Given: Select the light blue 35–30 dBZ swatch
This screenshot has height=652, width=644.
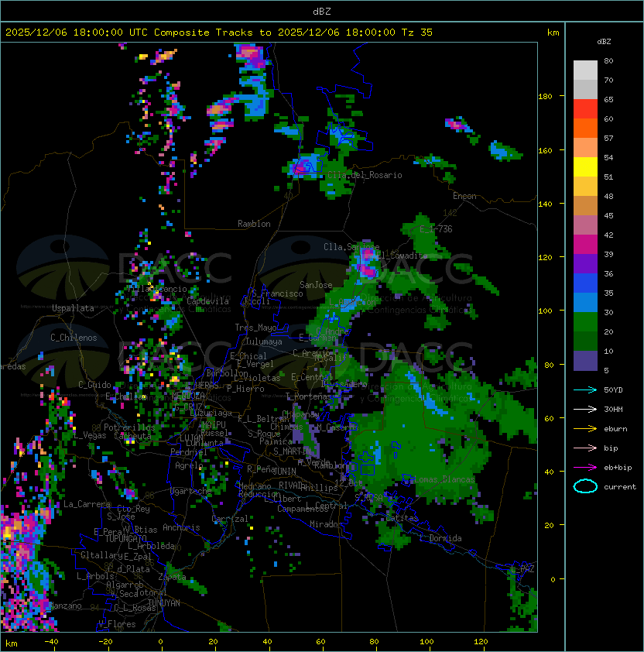Looking at the screenshot, I should [x=585, y=302].
